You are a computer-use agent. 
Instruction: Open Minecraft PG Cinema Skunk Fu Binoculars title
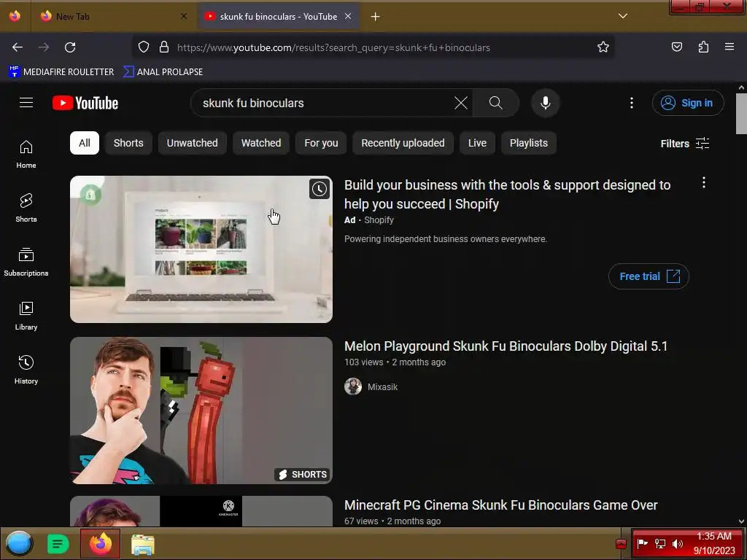click(500, 505)
